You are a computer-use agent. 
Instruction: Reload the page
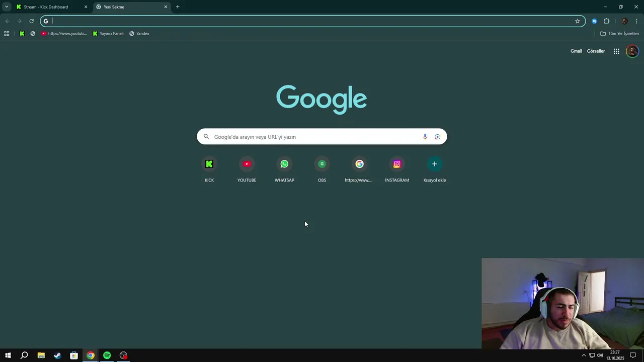click(31, 21)
